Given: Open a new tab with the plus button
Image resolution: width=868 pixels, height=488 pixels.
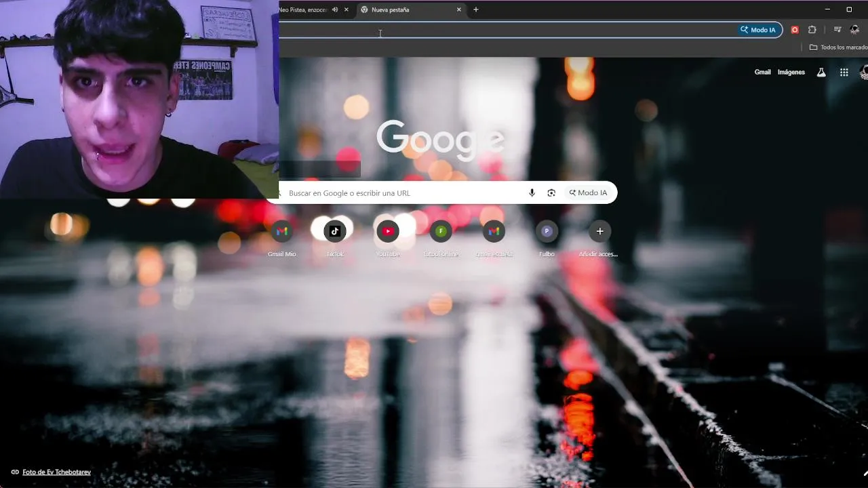Looking at the screenshot, I should [x=476, y=9].
